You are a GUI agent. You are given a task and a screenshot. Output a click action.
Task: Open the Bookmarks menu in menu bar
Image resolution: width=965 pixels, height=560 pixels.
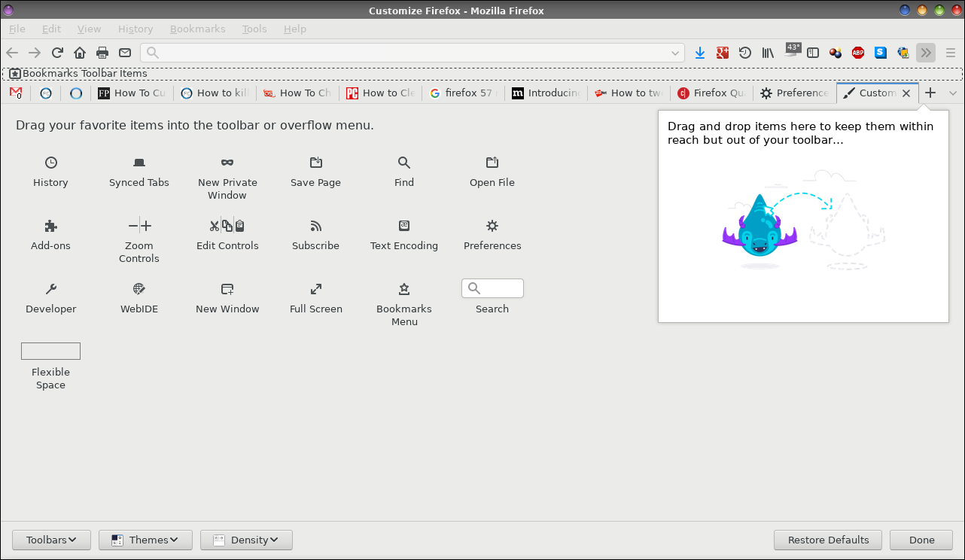pos(197,29)
